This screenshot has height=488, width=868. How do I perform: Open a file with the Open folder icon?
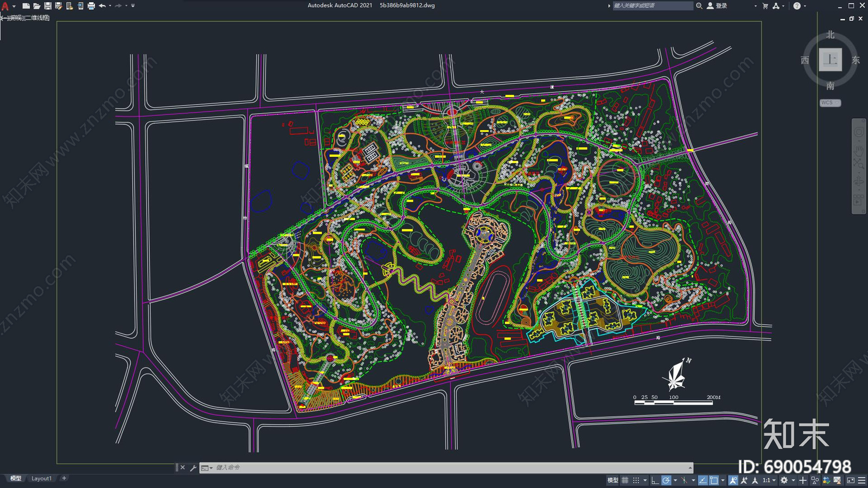click(36, 6)
